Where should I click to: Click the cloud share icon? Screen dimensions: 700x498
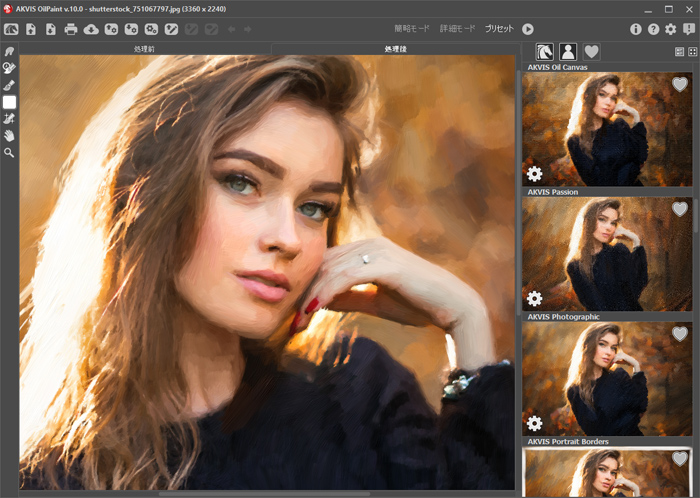pos(91,29)
